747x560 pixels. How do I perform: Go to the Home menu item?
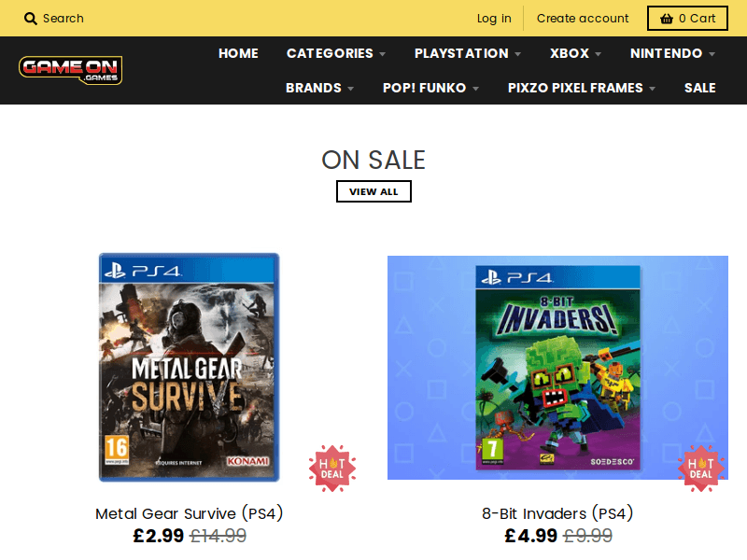[x=238, y=53]
